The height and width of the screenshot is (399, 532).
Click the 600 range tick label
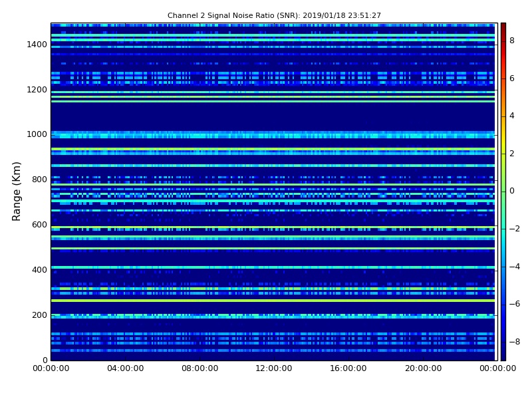click(x=39, y=225)
